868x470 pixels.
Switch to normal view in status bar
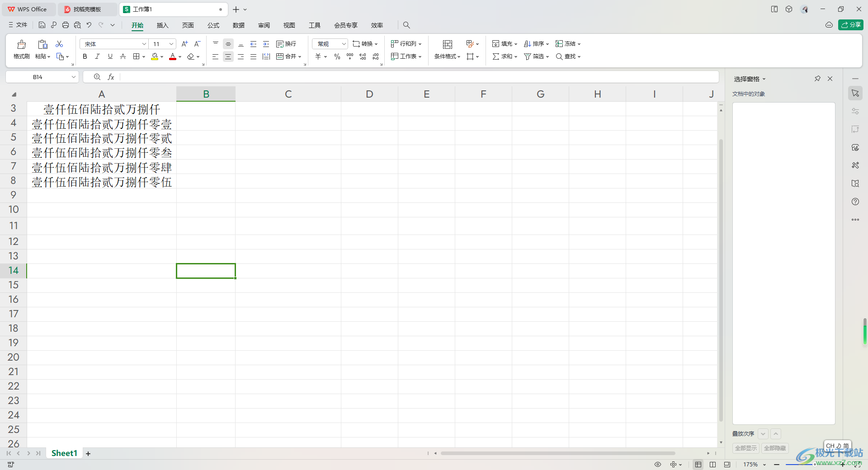coord(698,465)
